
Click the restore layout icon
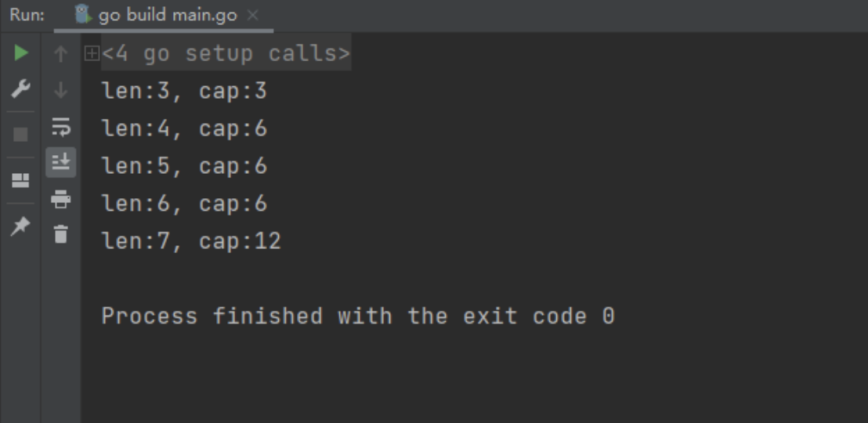click(20, 180)
